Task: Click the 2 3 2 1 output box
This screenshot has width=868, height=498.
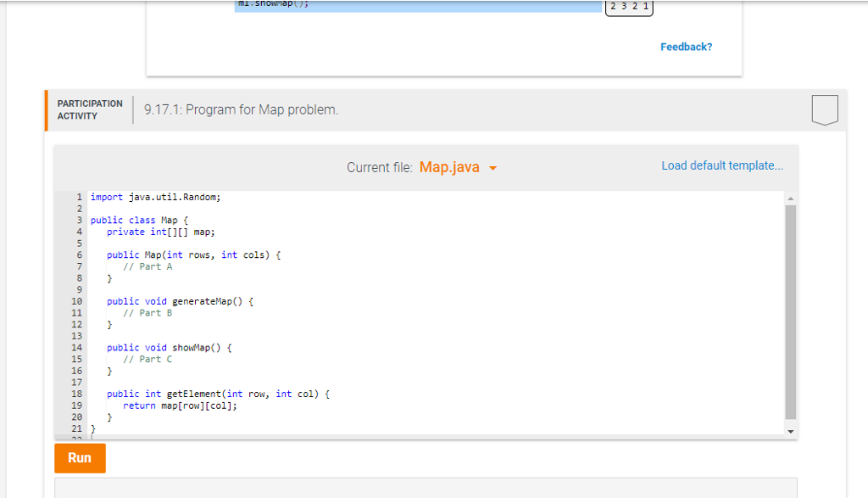Action: (x=629, y=7)
